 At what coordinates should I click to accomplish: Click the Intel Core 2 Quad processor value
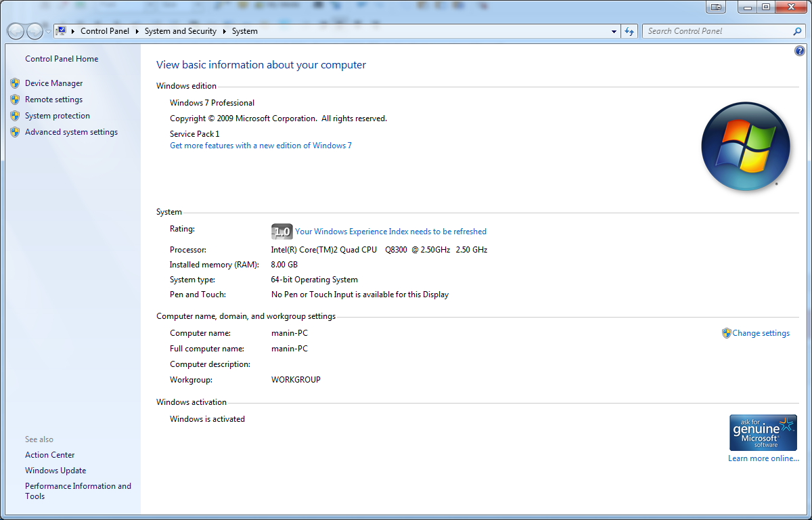point(379,250)
